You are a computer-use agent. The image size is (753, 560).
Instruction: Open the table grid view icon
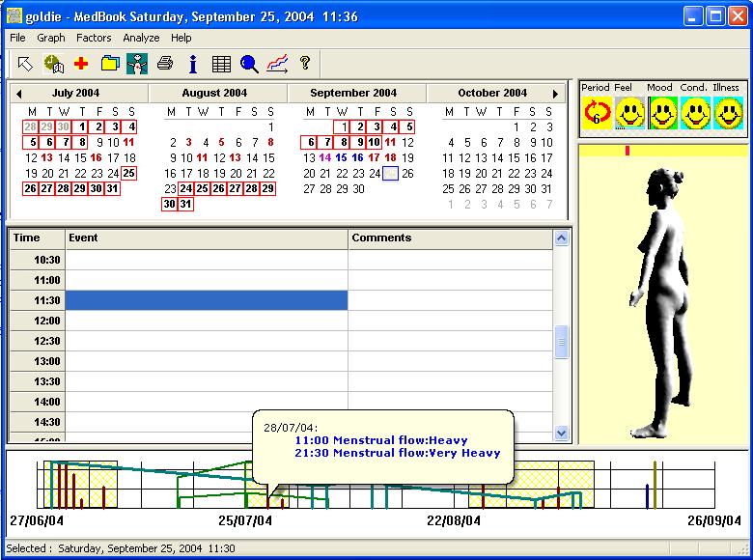click(221, 64)
